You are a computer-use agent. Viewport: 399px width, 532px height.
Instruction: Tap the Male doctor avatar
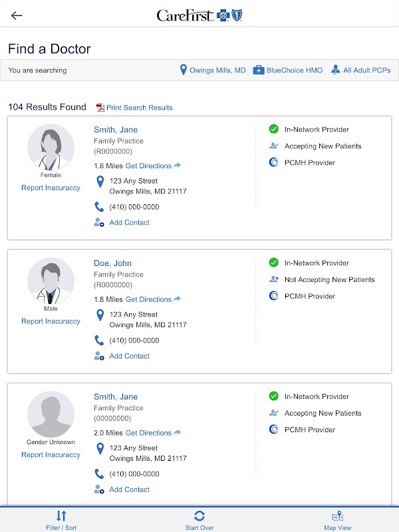(x=51, y=281)
